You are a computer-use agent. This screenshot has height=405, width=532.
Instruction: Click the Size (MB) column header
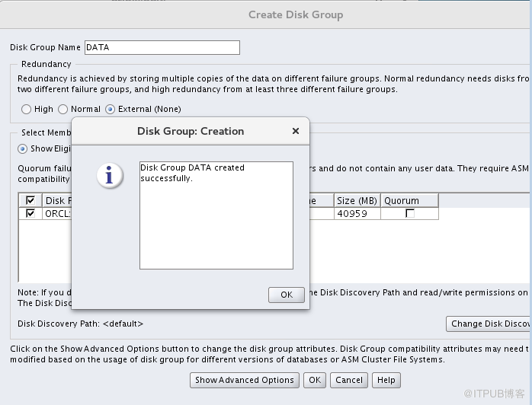coord(357,201)
